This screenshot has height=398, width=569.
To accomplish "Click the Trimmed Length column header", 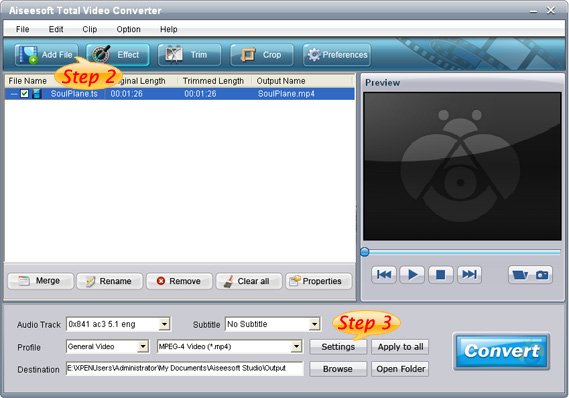I will pos(213,81).
